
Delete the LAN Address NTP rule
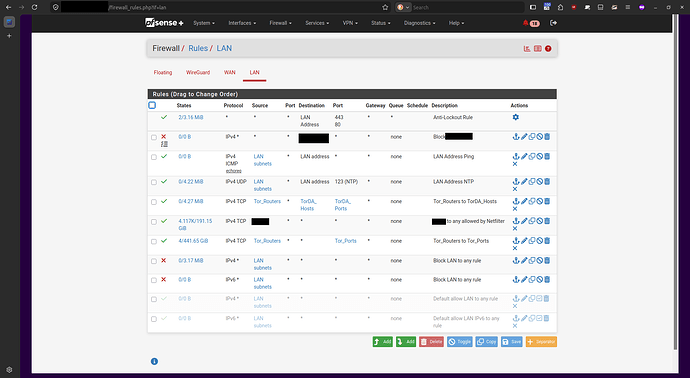[547, 181]
